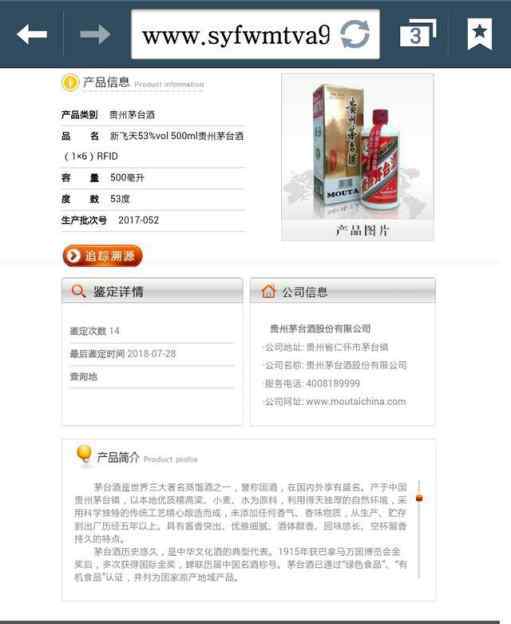Click the yellow info icon beside 产品信息
The height and width of the screenshot is (624, 511).
point(70,83)
